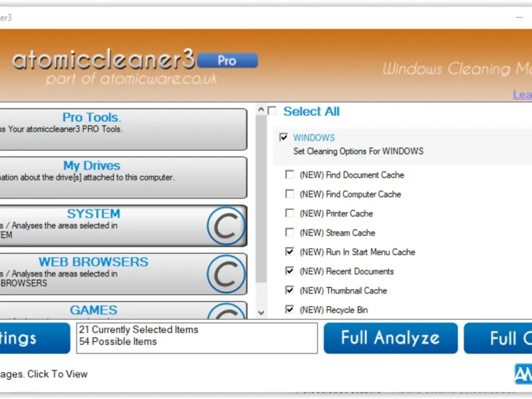532x399 pixels.
Task: Uncheck the WINDOWS category checkbox
Action: [x=284, y=137]
